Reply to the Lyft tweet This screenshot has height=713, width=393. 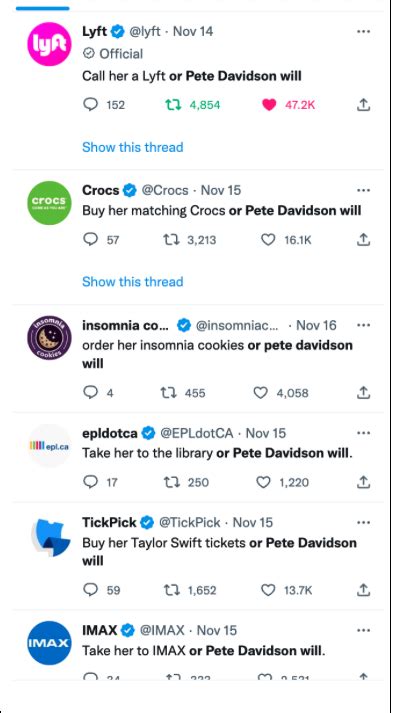(x=91, y=105)
